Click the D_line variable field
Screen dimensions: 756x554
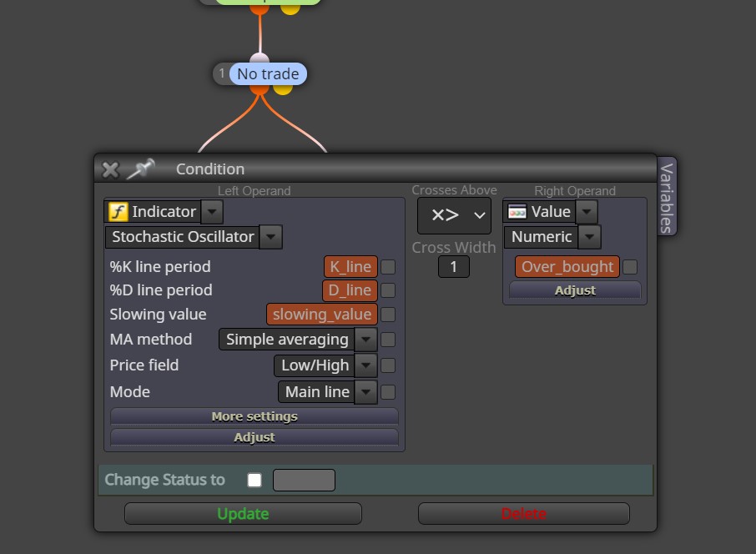point(350,290)
